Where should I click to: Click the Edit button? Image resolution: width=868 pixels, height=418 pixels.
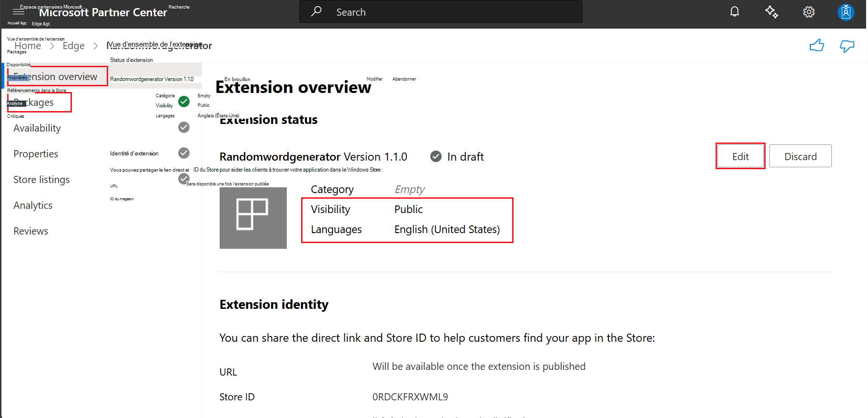(740, 156)
